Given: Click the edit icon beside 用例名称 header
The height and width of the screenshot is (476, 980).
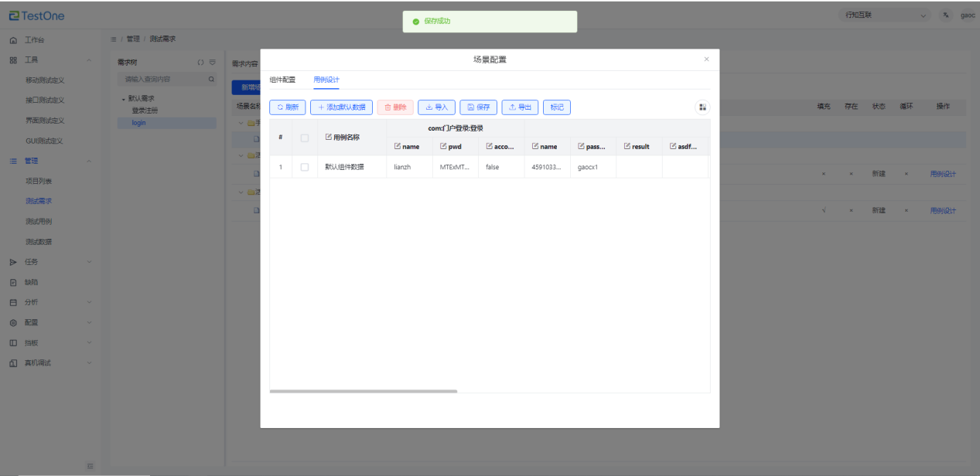Looking at the screenshot, I should (328, 137).
